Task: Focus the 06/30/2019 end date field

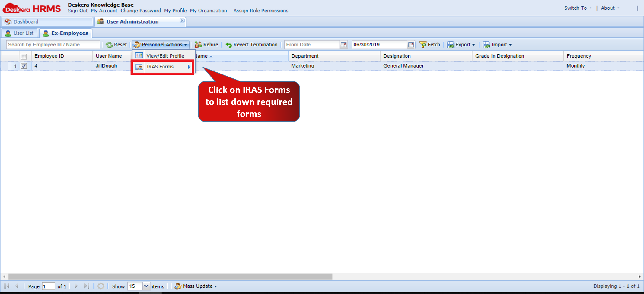Action: tap(379, 45)
